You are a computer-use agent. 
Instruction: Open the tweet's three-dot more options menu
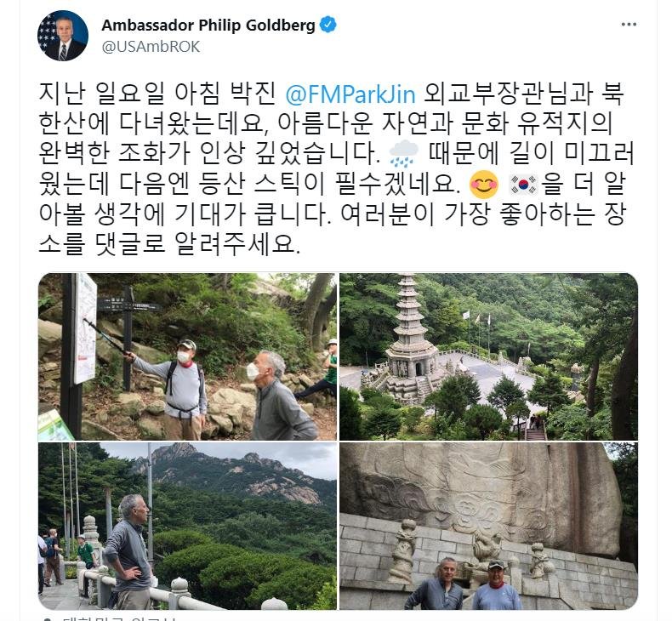(x=629, y=25)
